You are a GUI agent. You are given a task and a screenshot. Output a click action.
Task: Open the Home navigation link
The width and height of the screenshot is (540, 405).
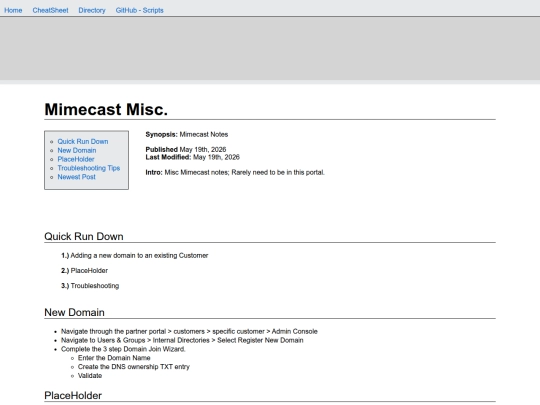[x=13, y=10]
